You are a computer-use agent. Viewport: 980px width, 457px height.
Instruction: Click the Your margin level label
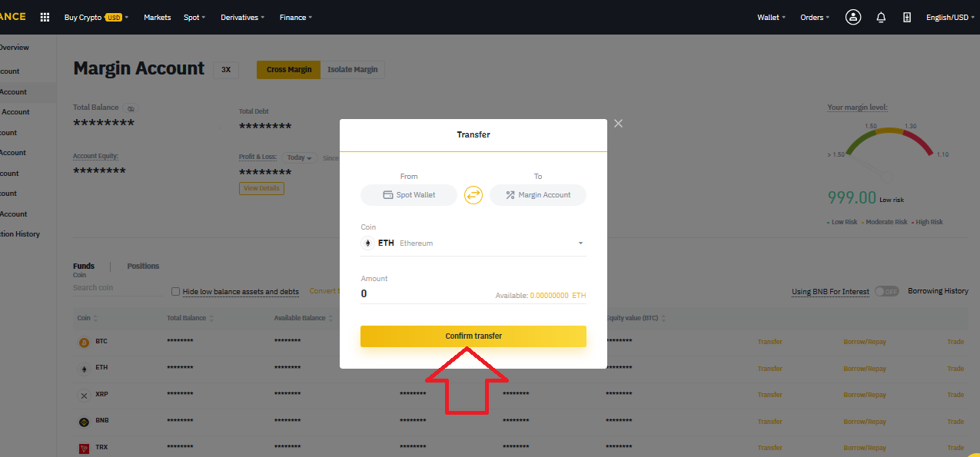pos(858,108)
